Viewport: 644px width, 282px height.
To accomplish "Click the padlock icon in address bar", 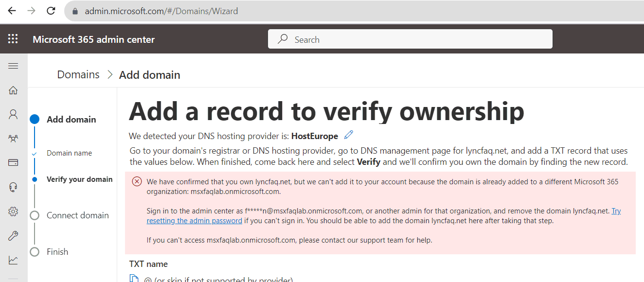I will tap(75, 11).
